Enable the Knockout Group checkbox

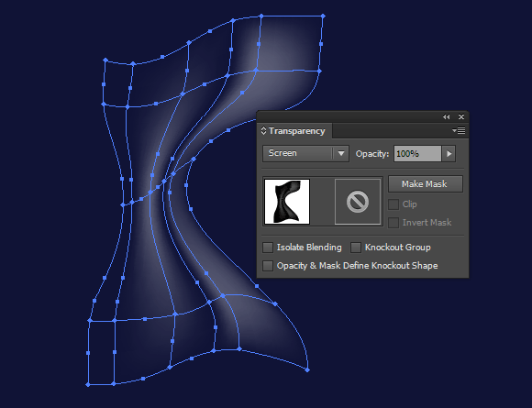click(x=356, y=248)
